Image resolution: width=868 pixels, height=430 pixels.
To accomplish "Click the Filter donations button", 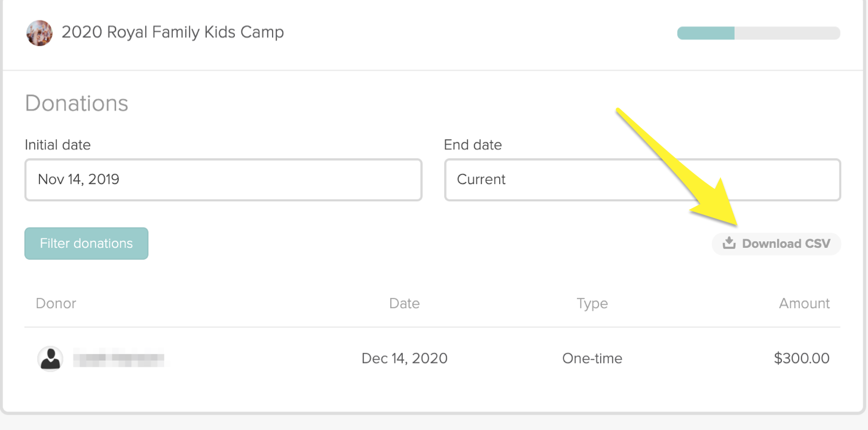I will pos(86,243).
